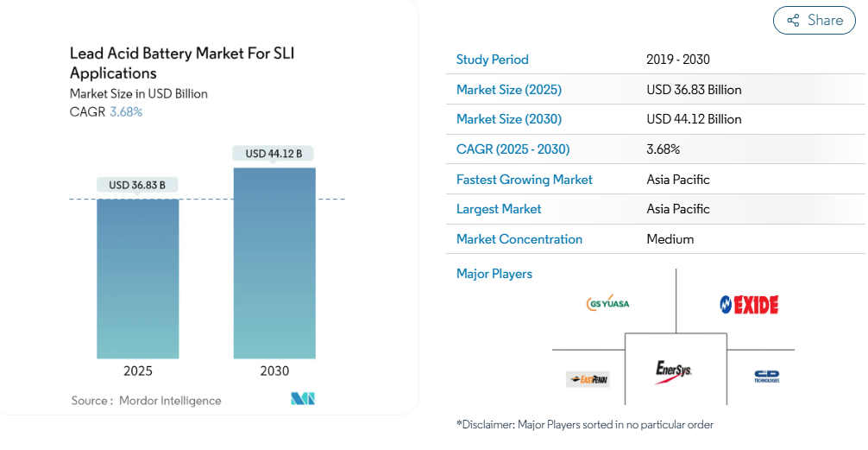Click the East Penn logo
The height and width of the screenshot is (450, 868).
pos(588,379)
